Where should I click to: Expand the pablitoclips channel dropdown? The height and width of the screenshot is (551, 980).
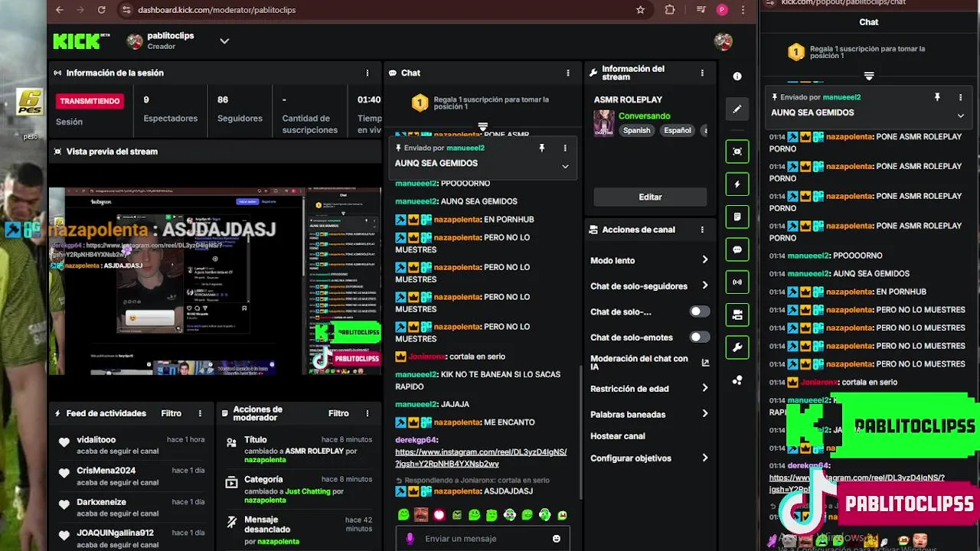[224, 41]
